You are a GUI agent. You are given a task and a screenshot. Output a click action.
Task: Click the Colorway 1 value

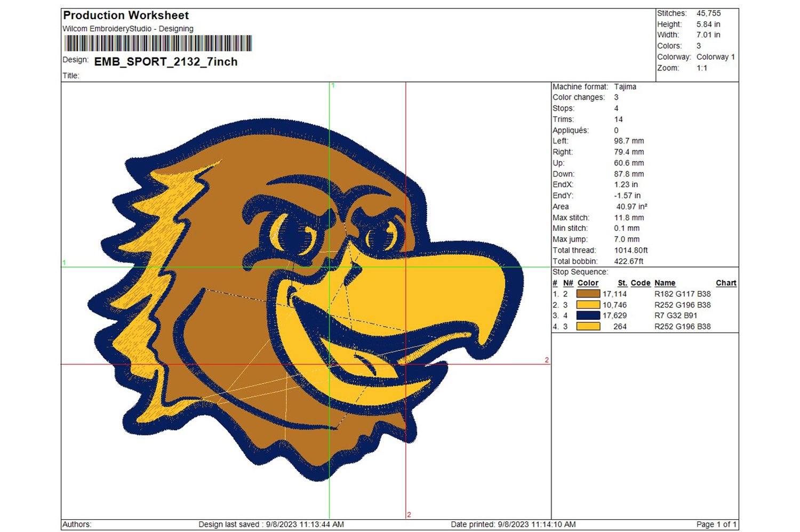pos(715,57)
